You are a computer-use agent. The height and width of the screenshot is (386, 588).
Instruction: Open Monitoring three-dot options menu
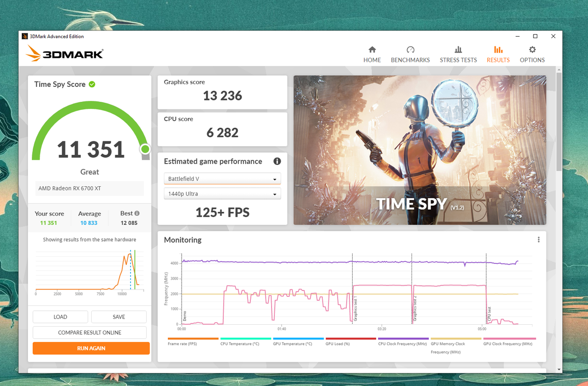[x=538, y=240]
